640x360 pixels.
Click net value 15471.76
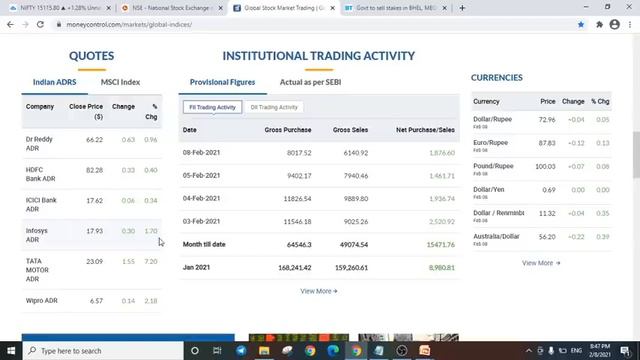tap(440, 244)
